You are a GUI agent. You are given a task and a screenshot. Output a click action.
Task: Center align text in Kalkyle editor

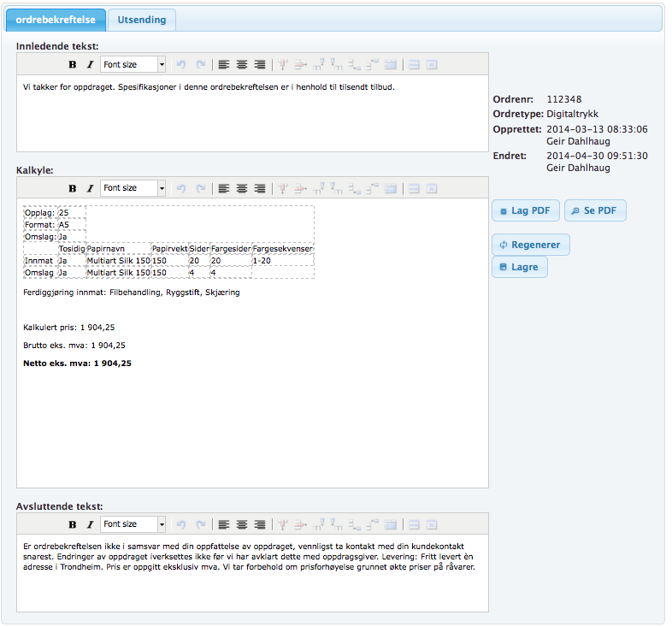click(242, 188)
